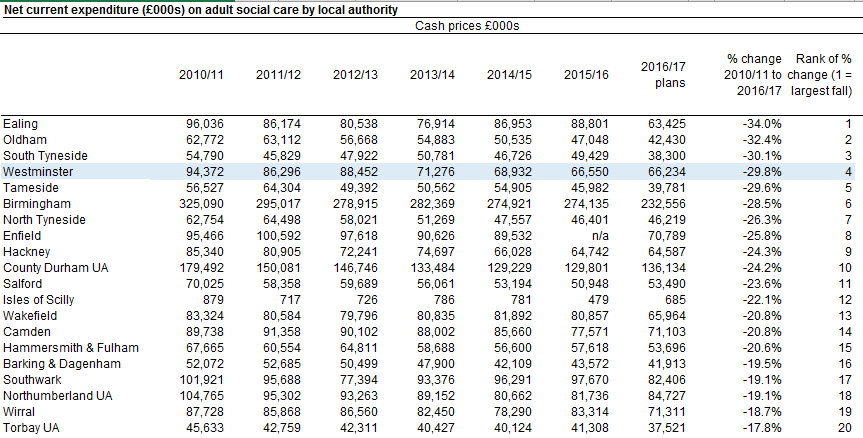Select the Westminster row label
This screenshot has height=438, width=863.
36,172
